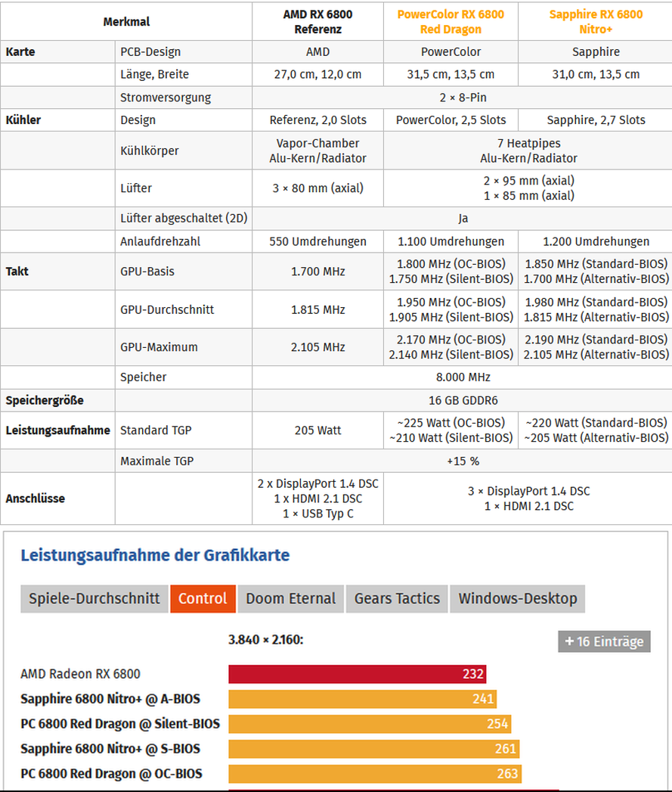Click the Leistungsaufnahme der Grafikkarte heading
Viewport: 672px width, 792px height.
pos(155,555)
